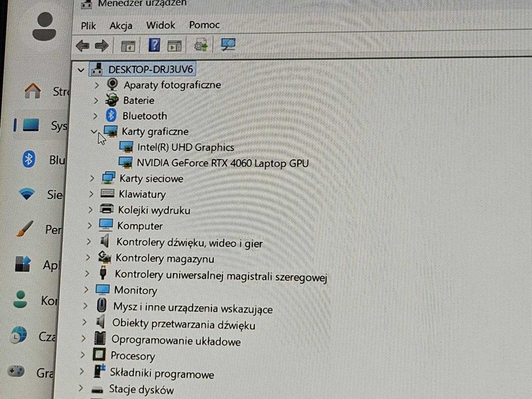The height and width of the screenshot is (399, 532).
Task: Open Settings home page house icon
Action: [x=33, y=91]
